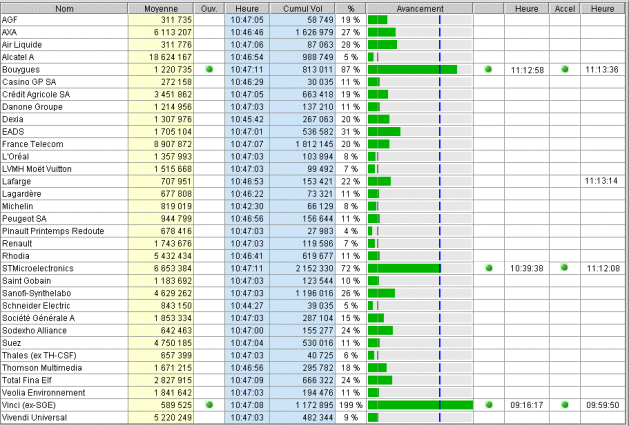Click the Nom column header
629x426 pixels.
click(64, 8)
